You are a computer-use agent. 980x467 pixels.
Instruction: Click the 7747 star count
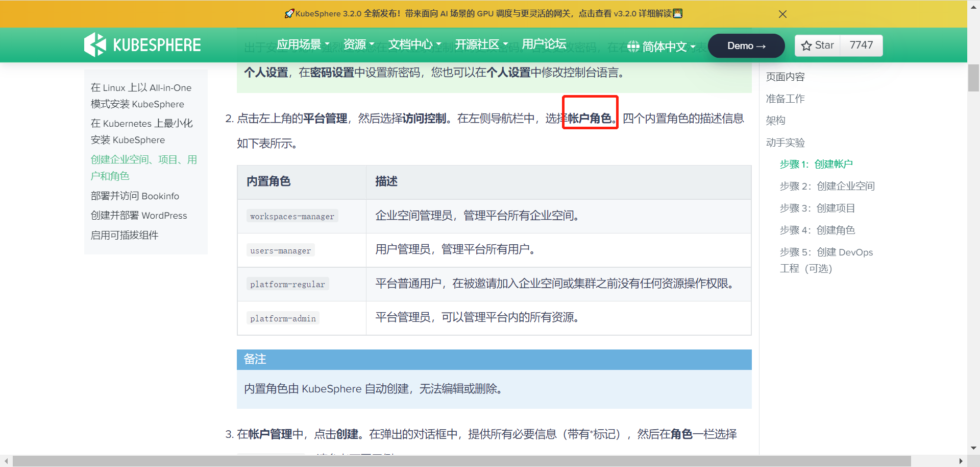click(x=861, y=45)
